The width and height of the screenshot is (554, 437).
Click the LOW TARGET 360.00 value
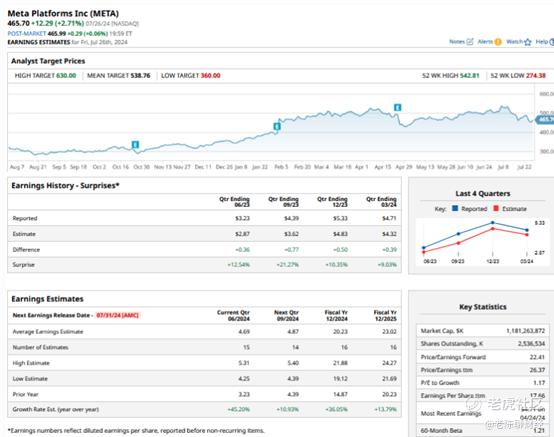[210, 76]
